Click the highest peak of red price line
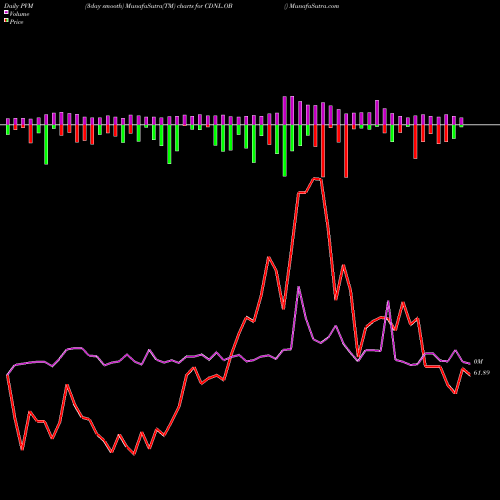The height and width of the screenshot is (500, 500). tap(317, 179)
